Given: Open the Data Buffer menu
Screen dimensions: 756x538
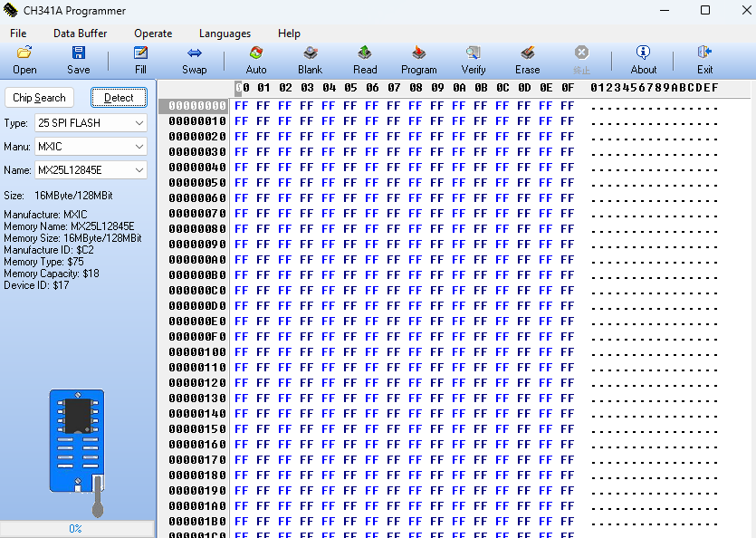Looking at the screenshot, I should (80, 34).
